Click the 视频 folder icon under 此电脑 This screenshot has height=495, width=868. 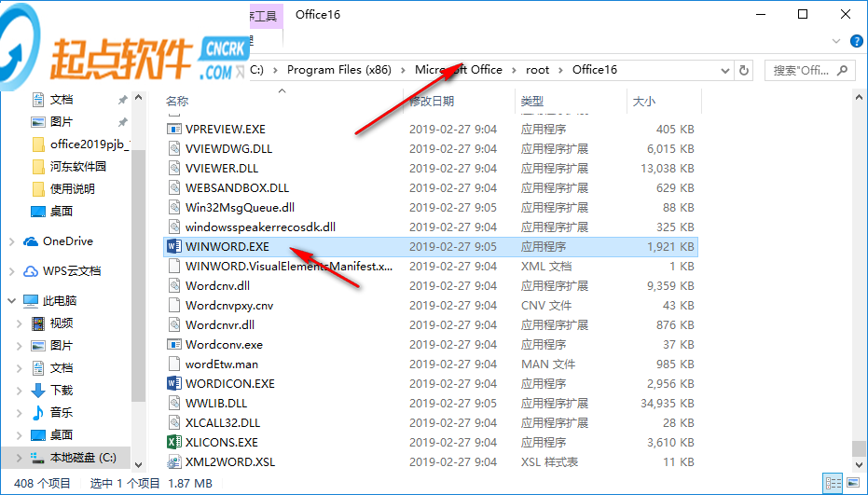pyautogui.click(x=37, y=323)
